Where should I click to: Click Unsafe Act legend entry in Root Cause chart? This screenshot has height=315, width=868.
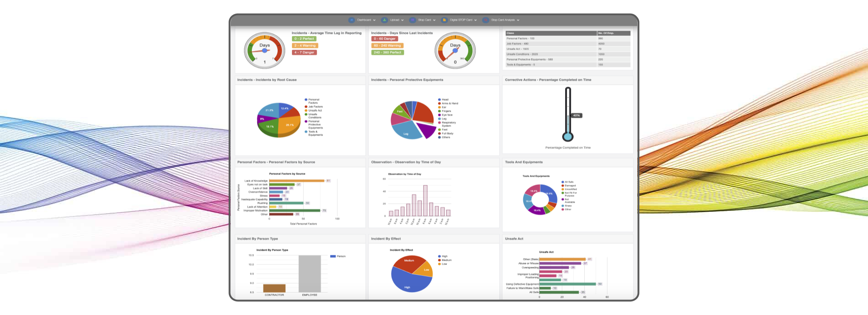coord(313,110)
